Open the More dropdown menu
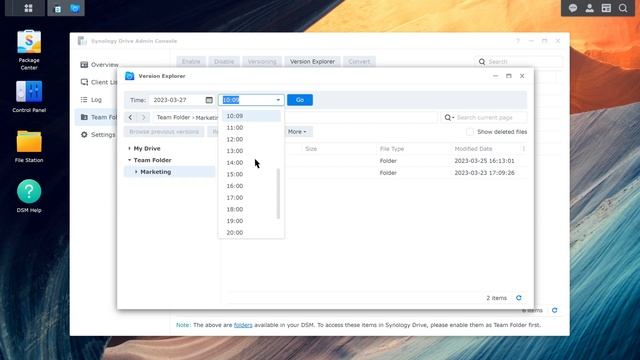The width and height of the screenshot is (640, 360). tap(297, 132)
